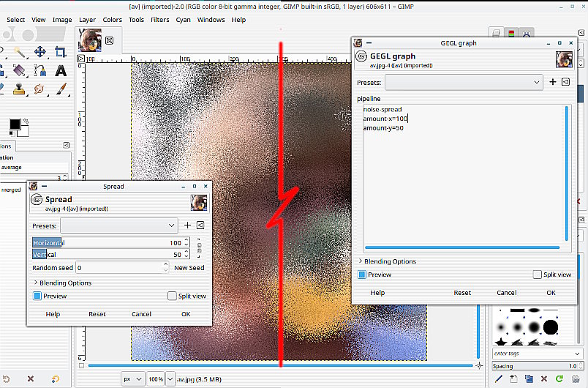
Task: Open zoom level dropdown arrow
Action: point(170,379)
